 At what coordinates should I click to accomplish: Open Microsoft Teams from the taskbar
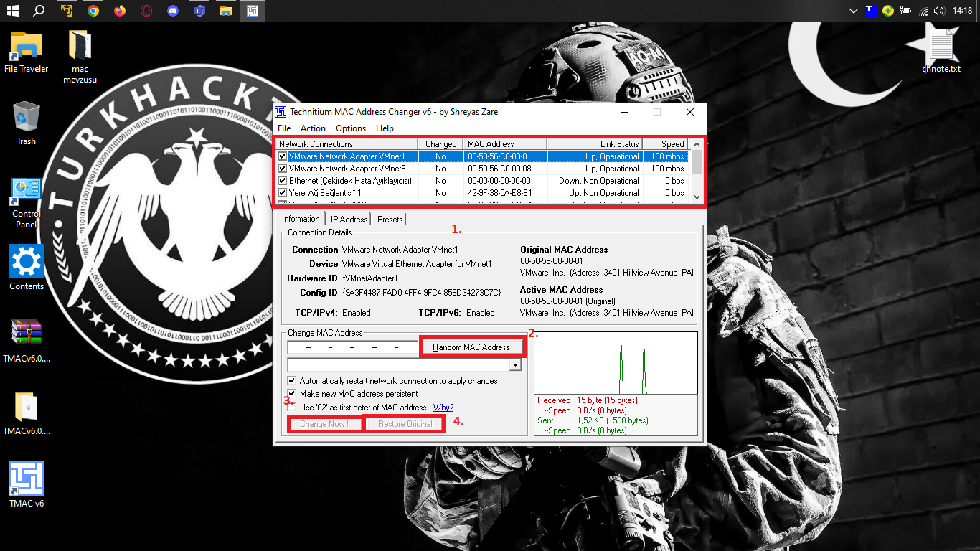pos(199,11)
